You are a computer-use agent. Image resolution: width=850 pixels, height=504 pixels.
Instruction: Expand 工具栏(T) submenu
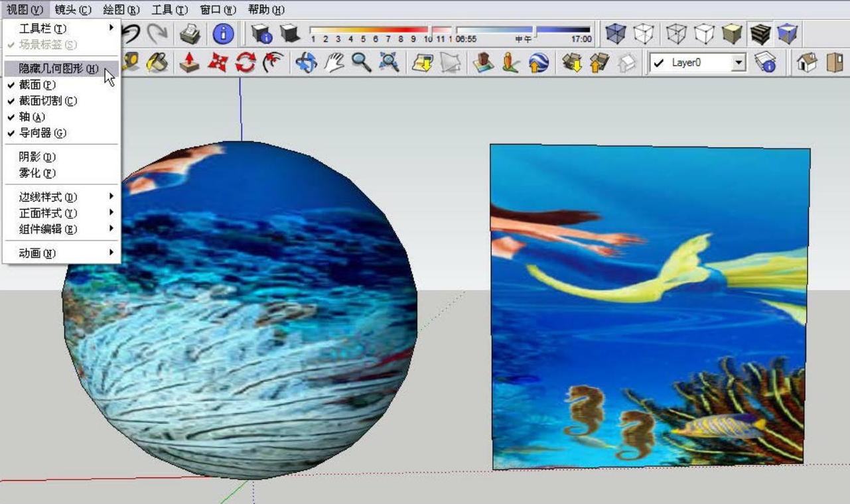pos(61,29)
